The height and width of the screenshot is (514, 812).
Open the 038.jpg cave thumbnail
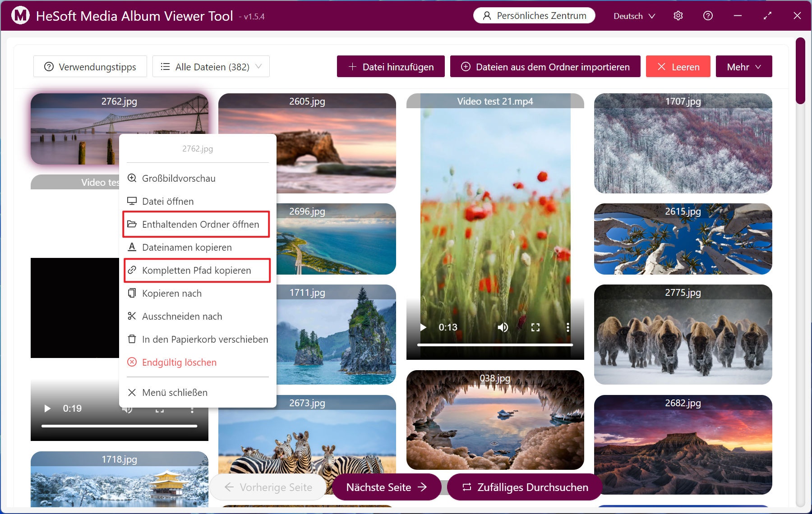click(495, 420)
